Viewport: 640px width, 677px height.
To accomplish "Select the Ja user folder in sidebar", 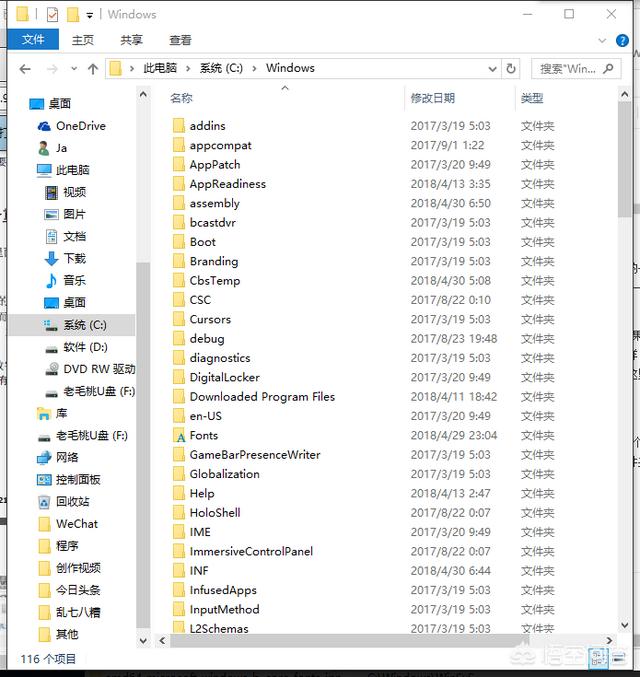I will tap(53, 148).
